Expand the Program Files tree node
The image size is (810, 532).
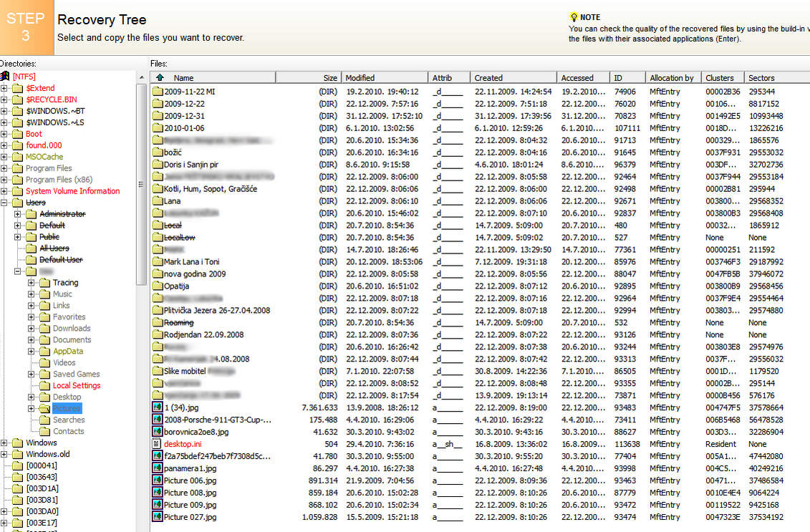(x=5, y=168)
